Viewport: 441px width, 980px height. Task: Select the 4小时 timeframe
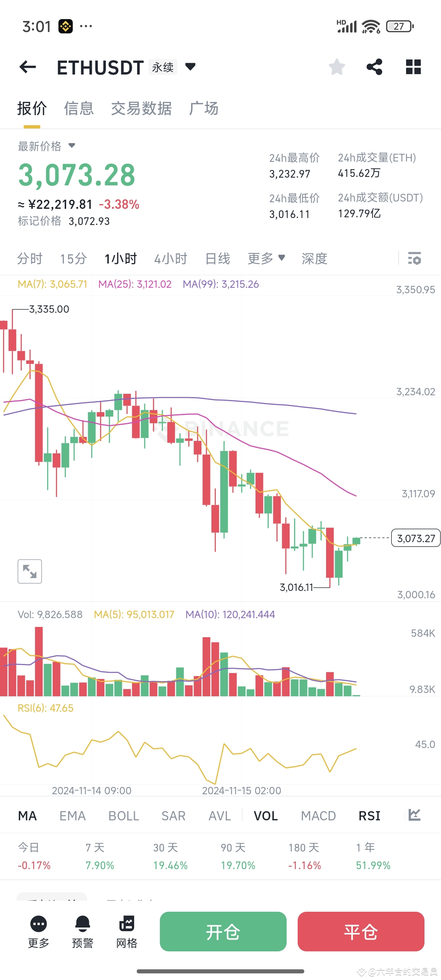click(x=171, y=258)
